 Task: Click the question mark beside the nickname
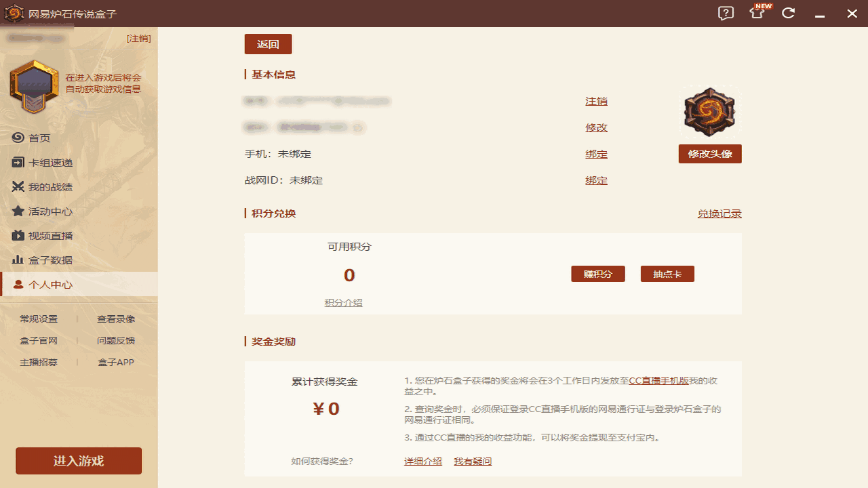[x=358, y=127]
